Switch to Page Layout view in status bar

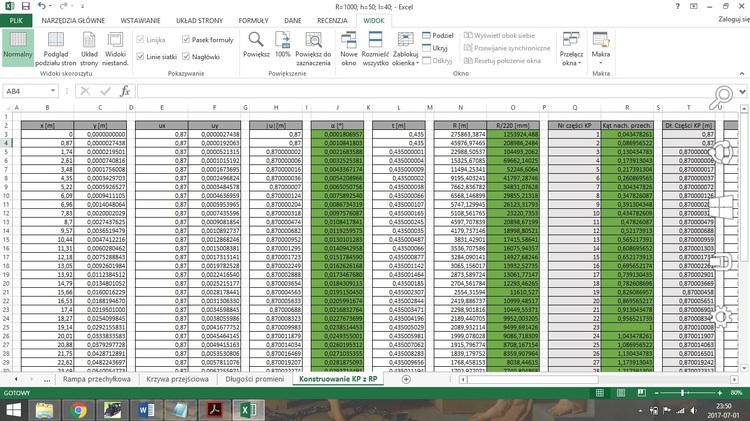point(620,393)
